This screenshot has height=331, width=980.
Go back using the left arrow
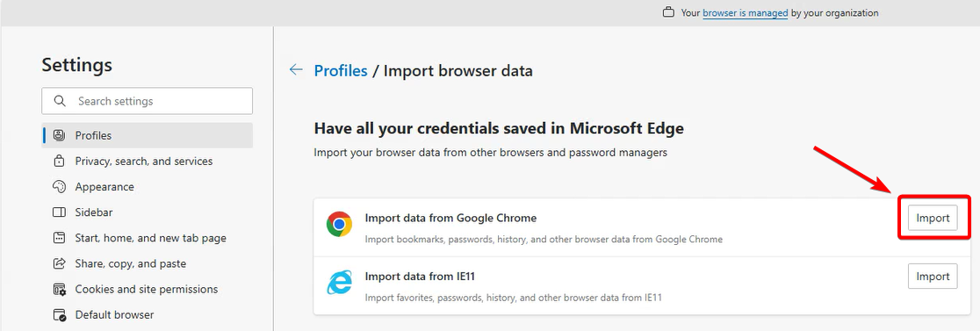pos(296,70)
